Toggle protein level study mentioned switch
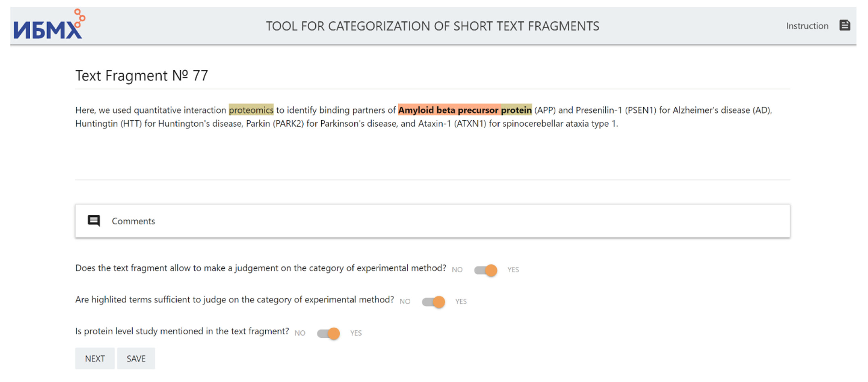 pos(329,333)
